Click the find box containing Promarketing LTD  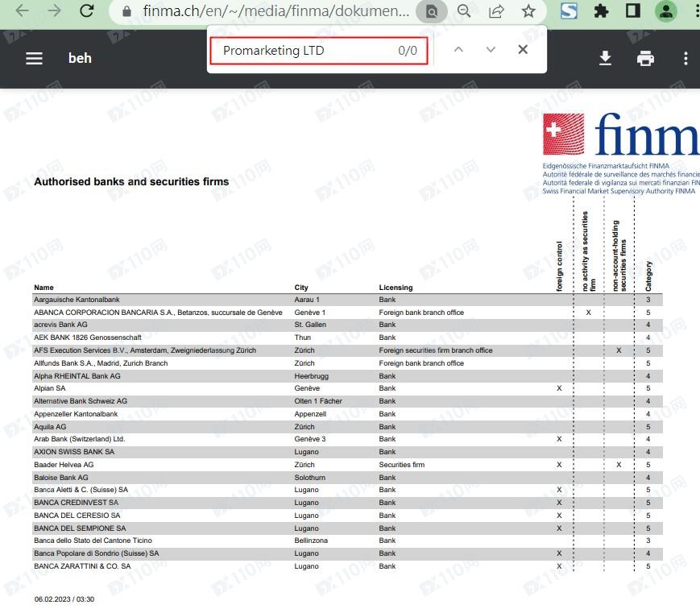pyautogui.click(x=319, y=51)
